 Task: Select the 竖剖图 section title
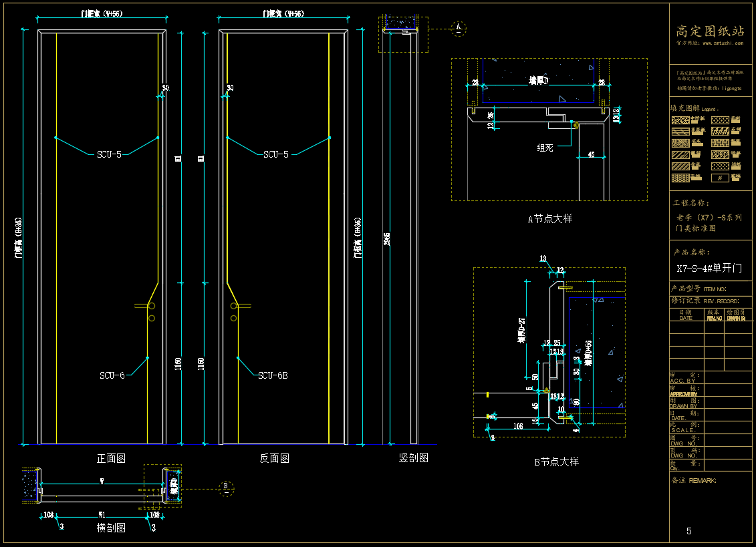[413, 458]
